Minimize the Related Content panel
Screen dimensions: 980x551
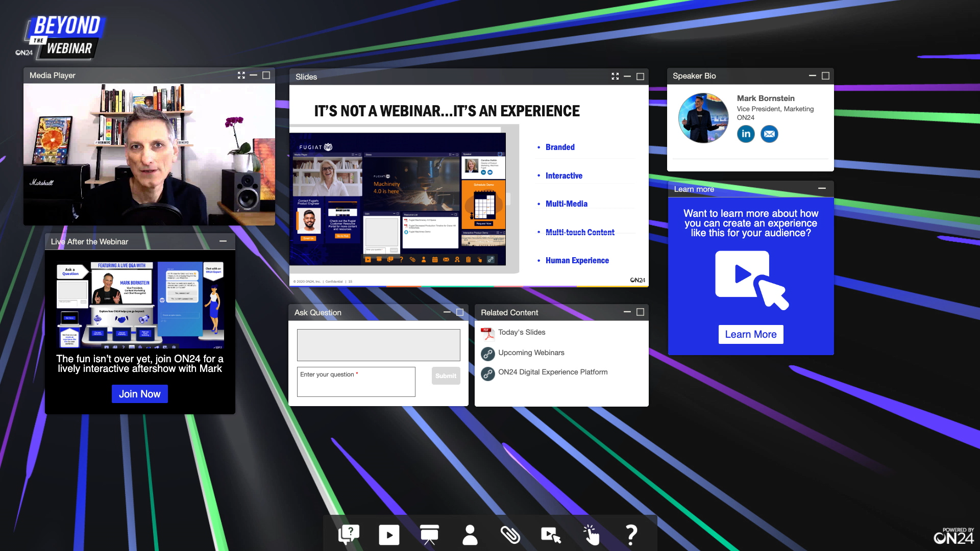[x=627, y=312]
